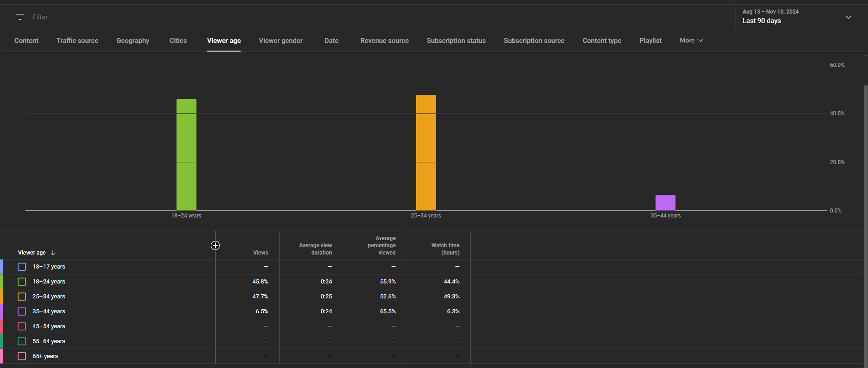Screen dimensions: 868x368
Task: Check the 25–34 years checkbox
Action: pos(22,297)
